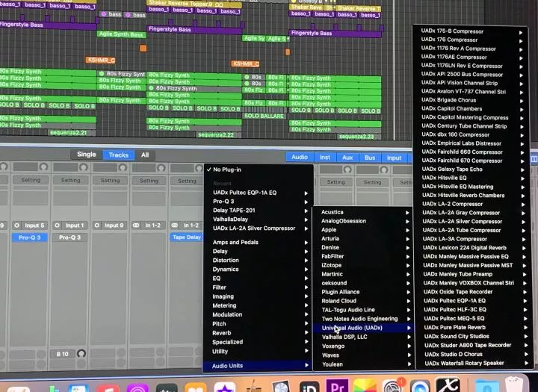The height and width of the screenshot is (392, 538).
Task: Click the B 10 send slot
Action: 62,354
